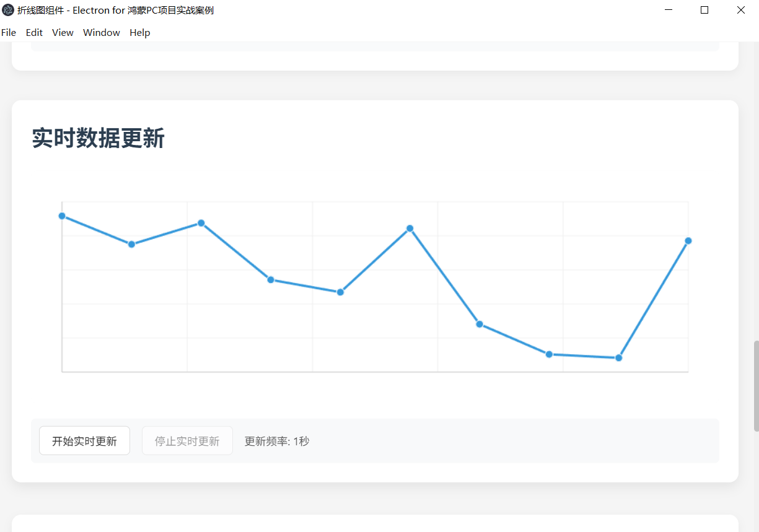The height and width of the screenshot is (532, 759).
Task: Click the second data point of the line chart
Action: 131,244
